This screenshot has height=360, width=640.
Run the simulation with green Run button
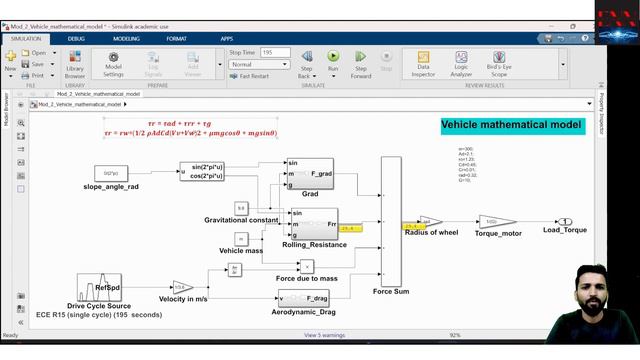pos(333,56)
